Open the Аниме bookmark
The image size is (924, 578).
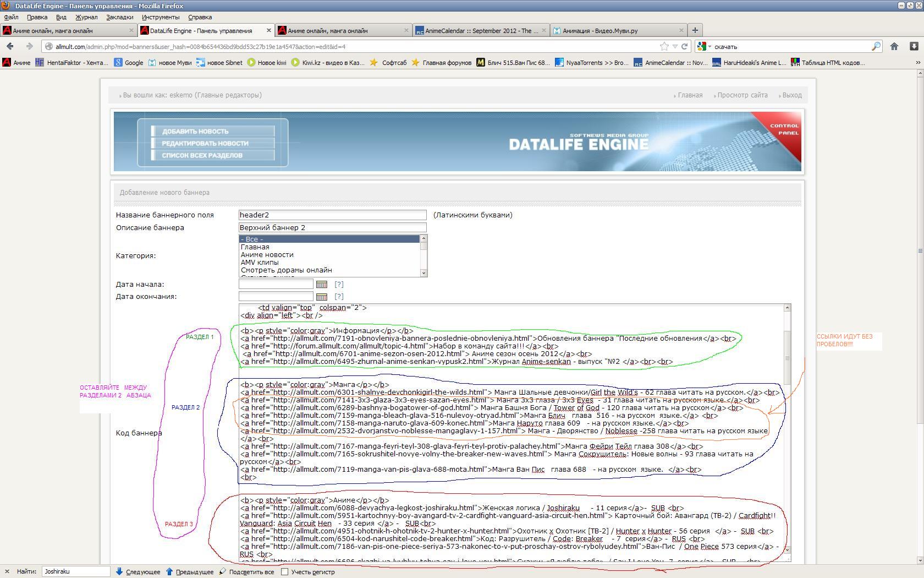(16, 63)
